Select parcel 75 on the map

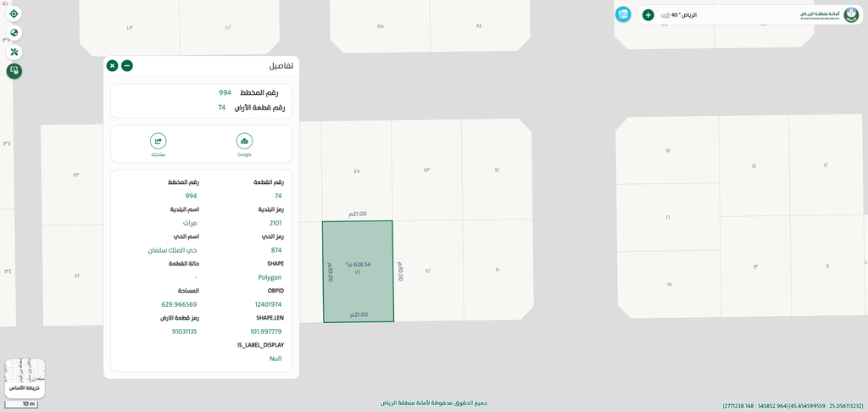coord(356,171)
